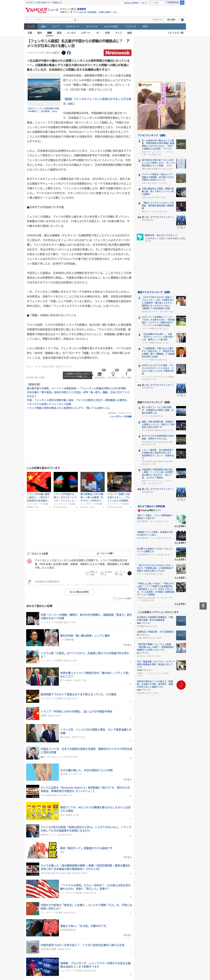Open マイページ link
The image size is (210, 980).
[157, 19]
